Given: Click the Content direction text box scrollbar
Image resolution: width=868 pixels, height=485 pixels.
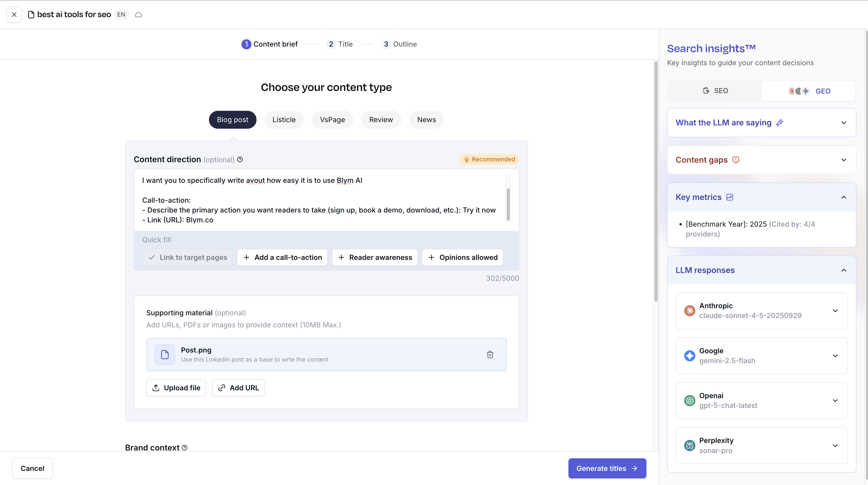Looking at the screenshot, I should point(508,204).
